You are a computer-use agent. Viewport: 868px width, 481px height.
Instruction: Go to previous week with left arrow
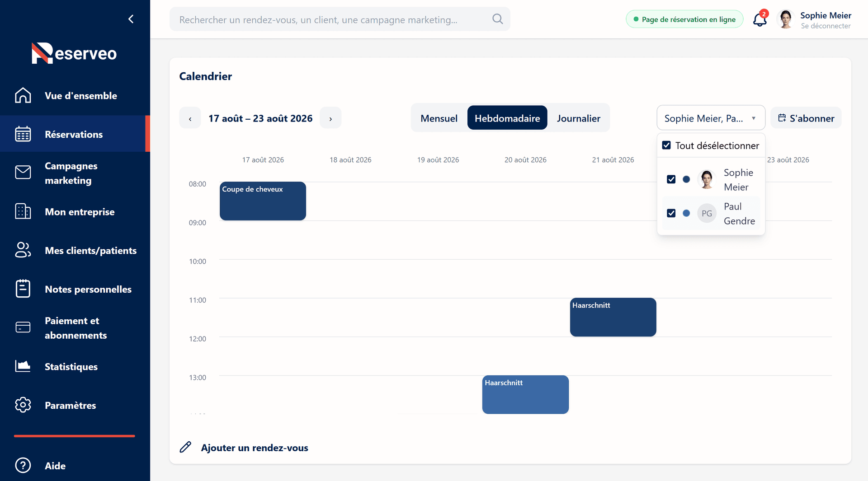190,118
